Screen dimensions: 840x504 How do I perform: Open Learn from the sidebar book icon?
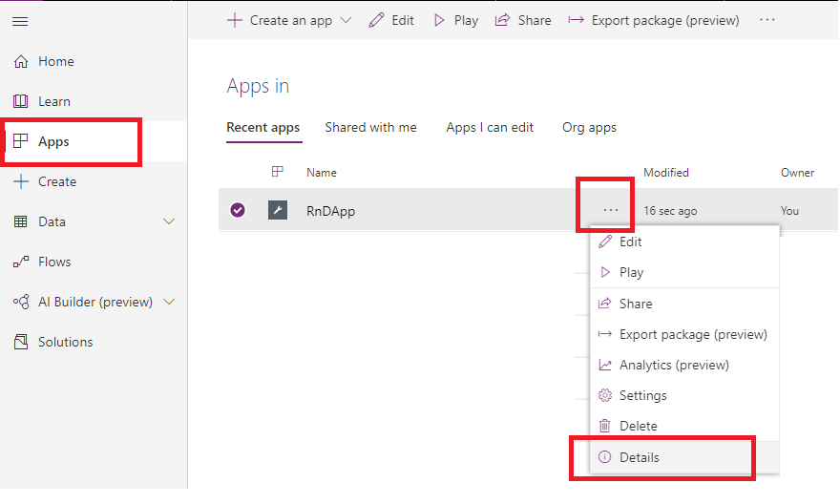tap(20, 101)
